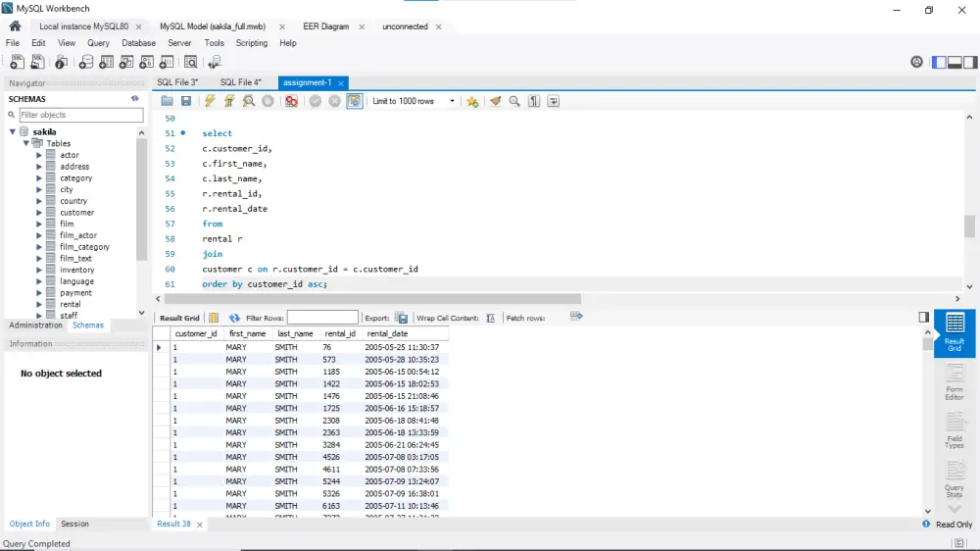Viewport: 980px width, 551px height.
Task: Expand the customer table in schema tree
Action: 39,213
